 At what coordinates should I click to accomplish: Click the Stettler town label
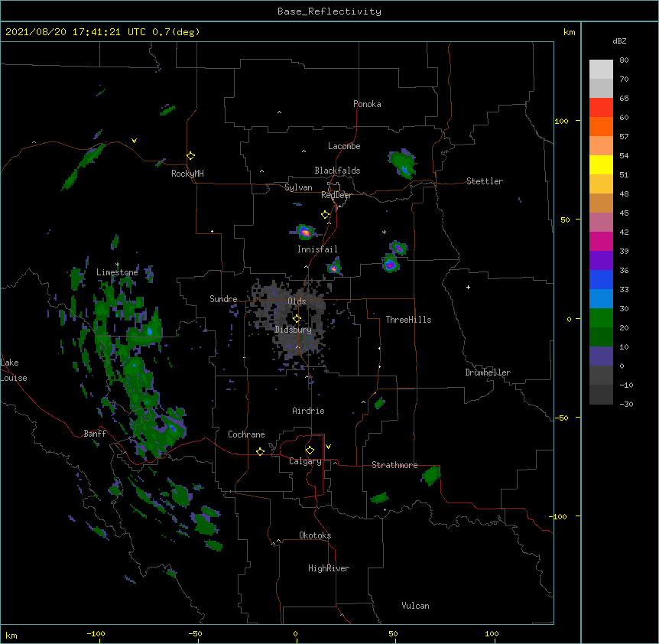[485, 181]
